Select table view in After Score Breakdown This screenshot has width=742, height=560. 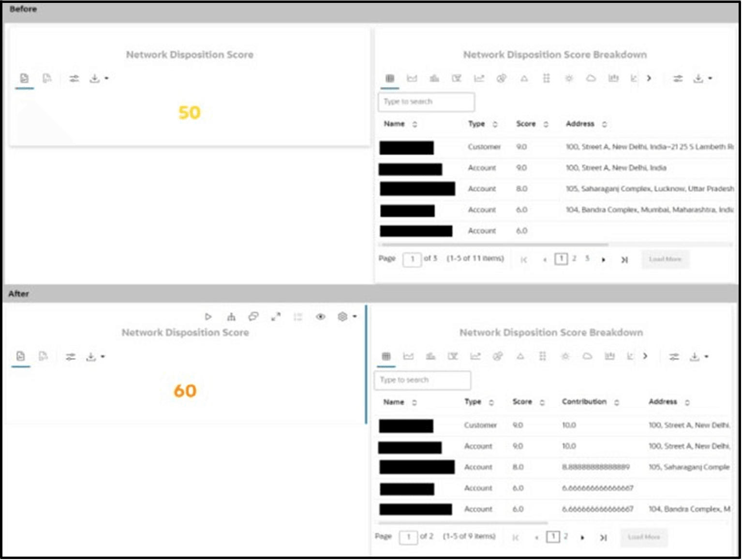(386, 356)
